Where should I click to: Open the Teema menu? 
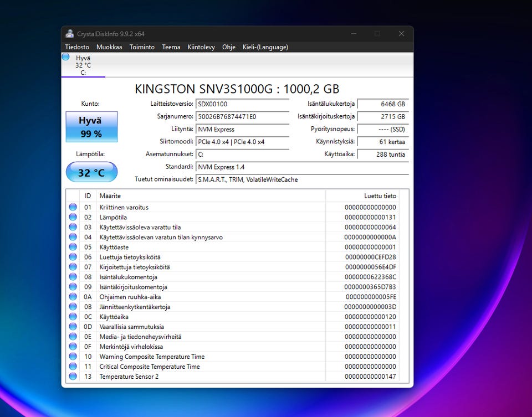tap(171, 47)
